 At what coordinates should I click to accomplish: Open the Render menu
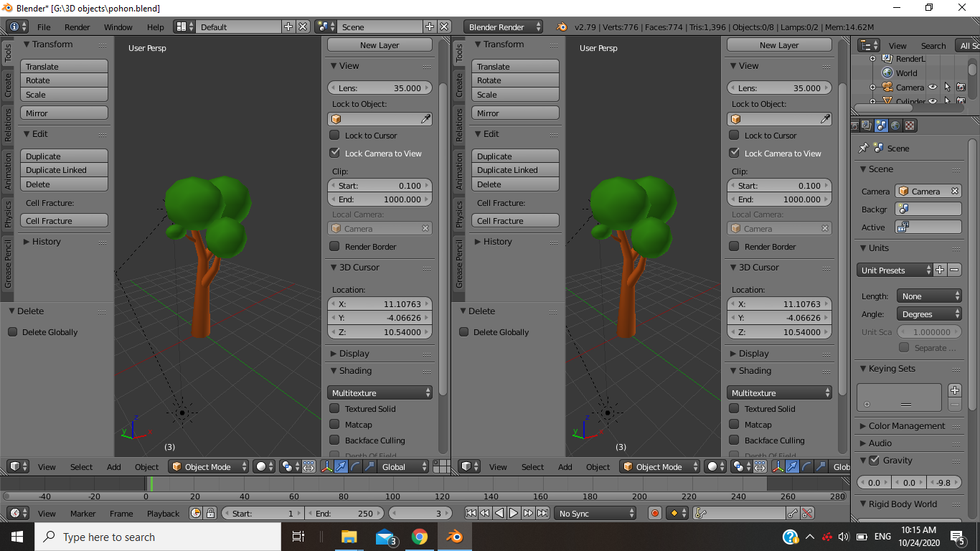(77, 27)
